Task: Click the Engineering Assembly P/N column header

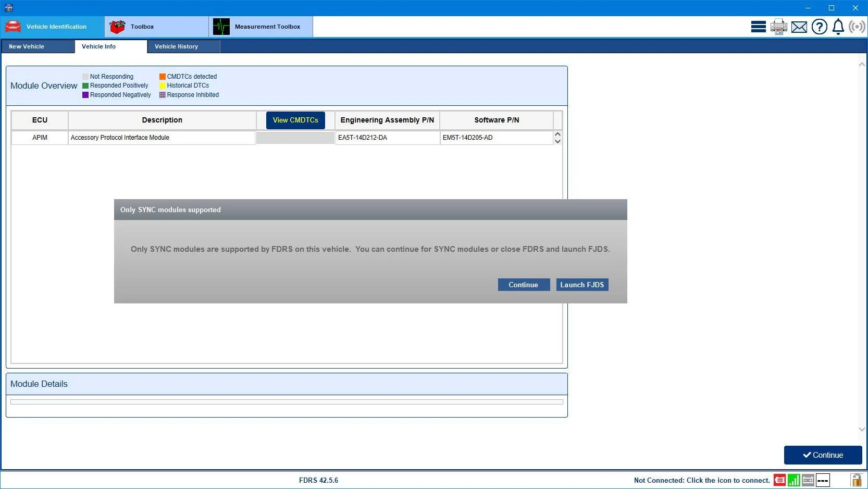Action: click(x=387, y=120)
